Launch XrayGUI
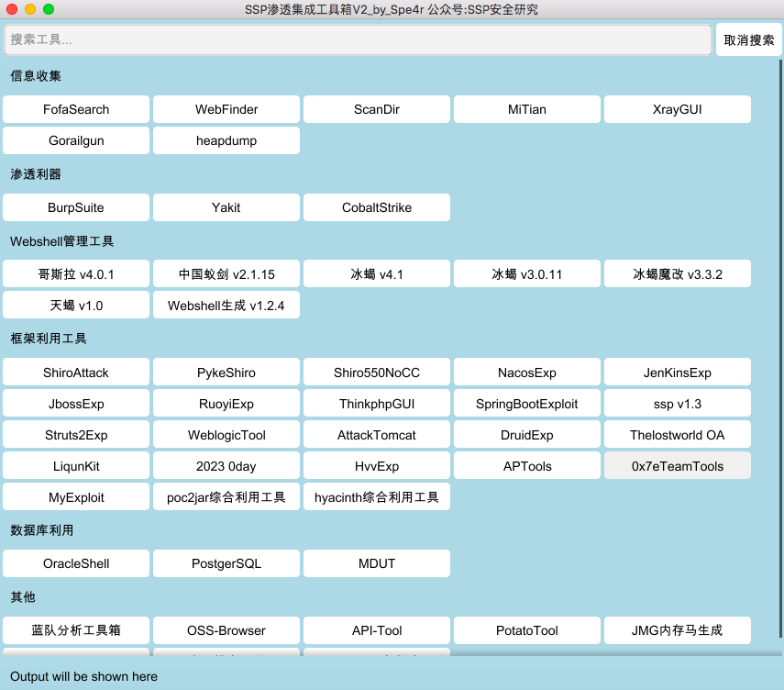Screen dimensions: 784x690 point(678,109)
